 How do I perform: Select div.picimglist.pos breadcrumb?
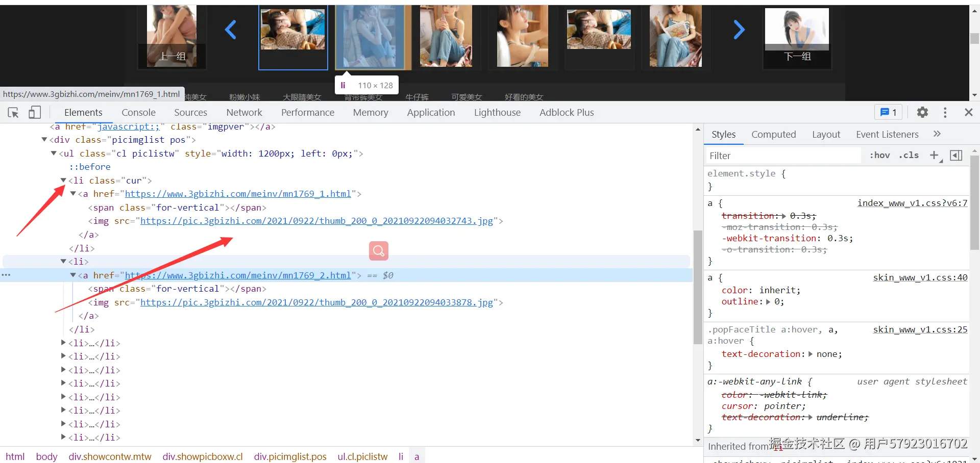click(290, 456)
